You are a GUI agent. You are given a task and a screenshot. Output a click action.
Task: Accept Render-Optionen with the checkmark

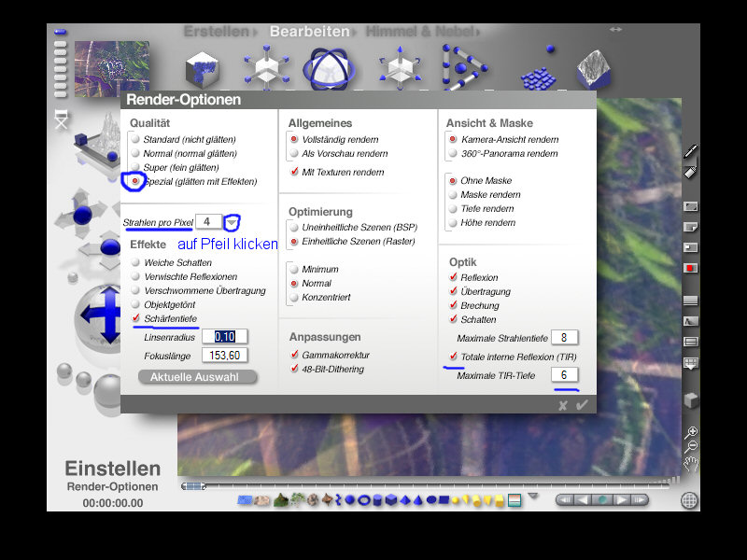(582, 405)
